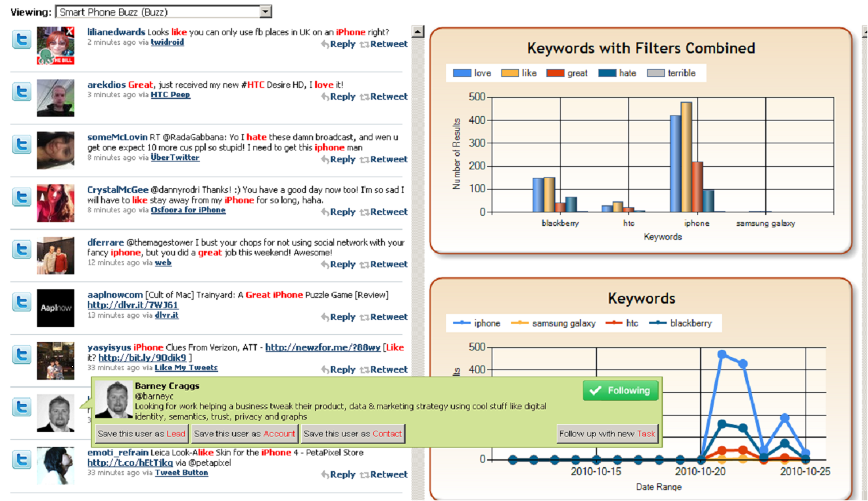Click Twitter icon beside emoti_refrain tweet
The width and height of the screenshot is (868, 501).
coord(22,460)
